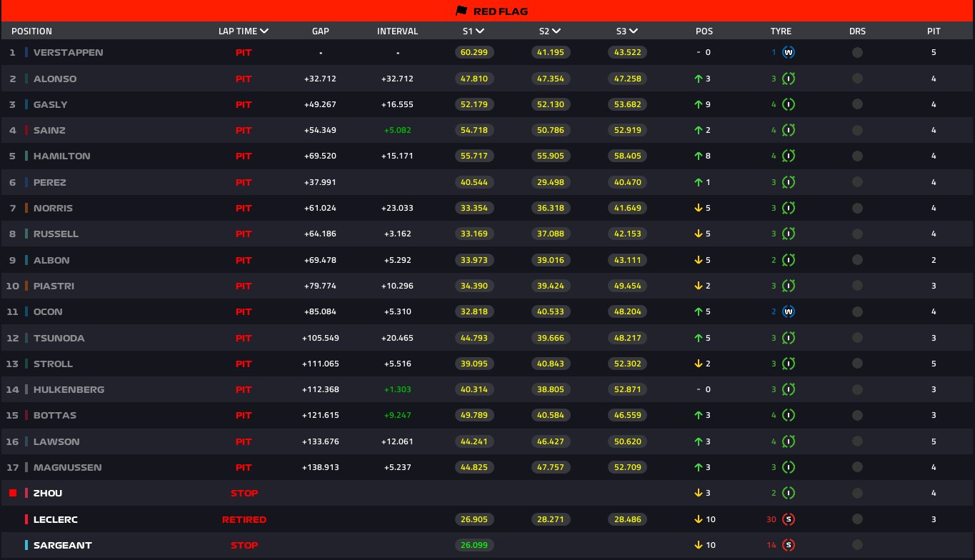The width and height of the screenshot is (975, 560).
Task: Click the INTERVAL column header
Action: [x=398, y=31]
